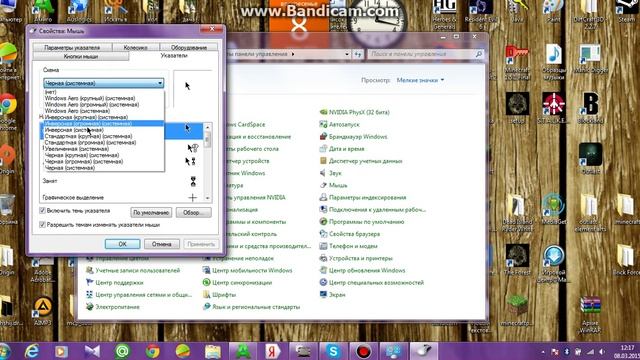Open the Дата и время icon
The height and width of the screenshot is (360, 640).
click(323, 149)
